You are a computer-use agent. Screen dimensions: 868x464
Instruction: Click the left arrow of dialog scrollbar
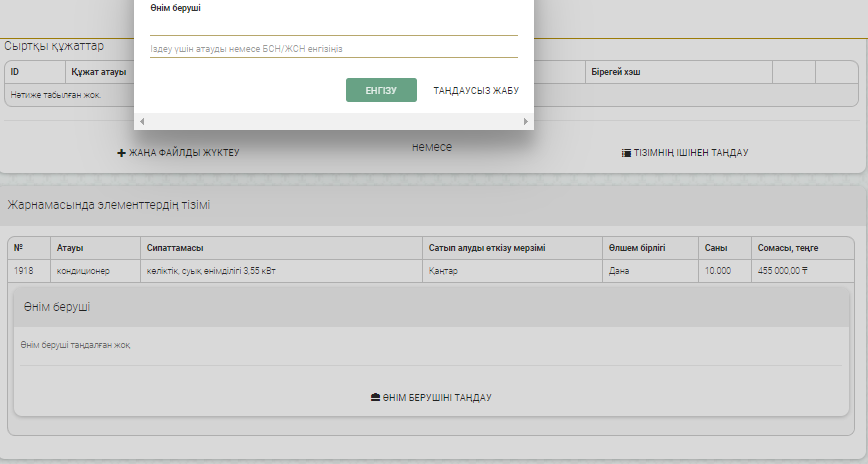pos(142,121)
